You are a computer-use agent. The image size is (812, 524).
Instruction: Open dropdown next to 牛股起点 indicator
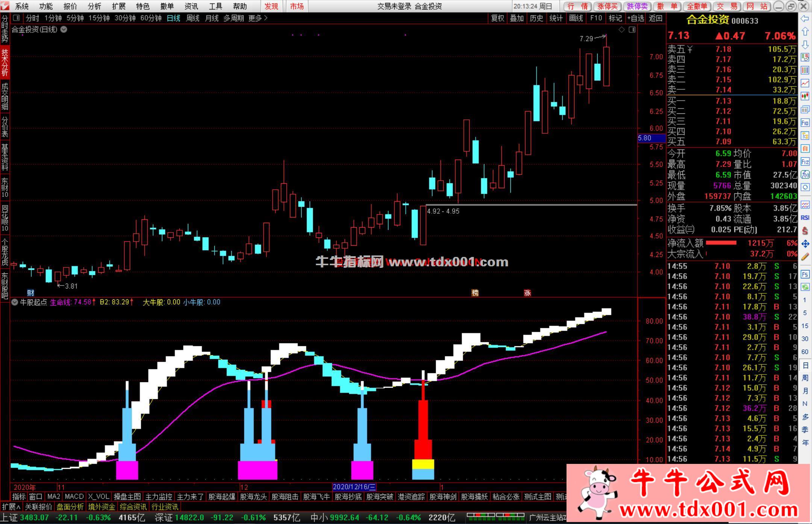point(15,302)
